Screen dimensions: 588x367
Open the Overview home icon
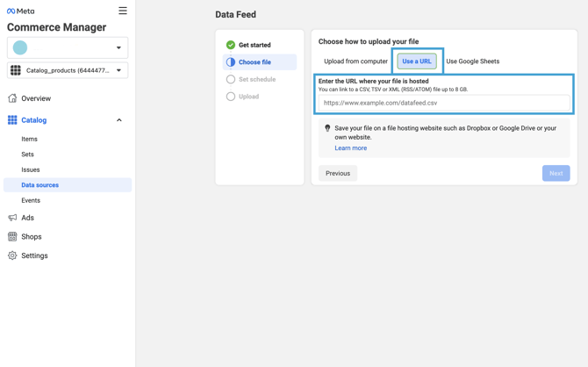click(12, 98)
